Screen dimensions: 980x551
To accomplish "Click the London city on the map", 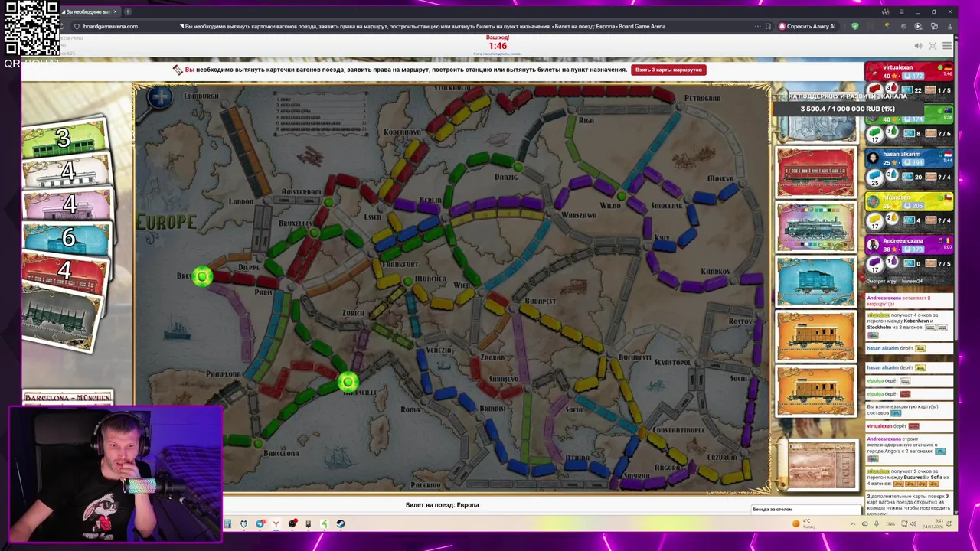I will (240, 201).
